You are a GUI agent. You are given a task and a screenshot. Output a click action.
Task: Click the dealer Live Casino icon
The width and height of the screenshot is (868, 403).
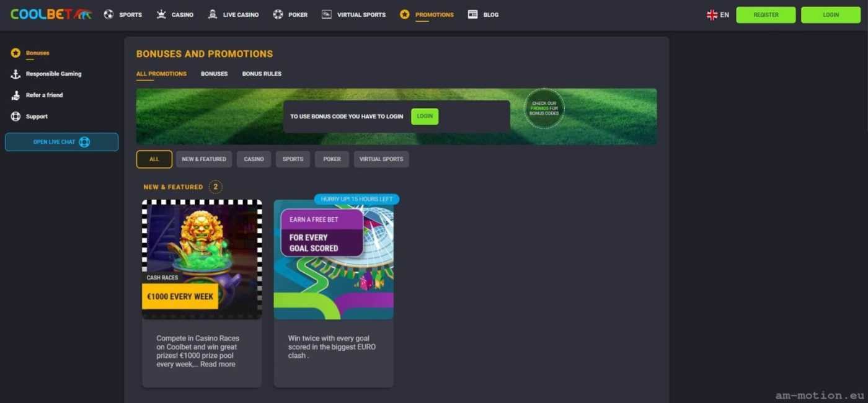213,14
